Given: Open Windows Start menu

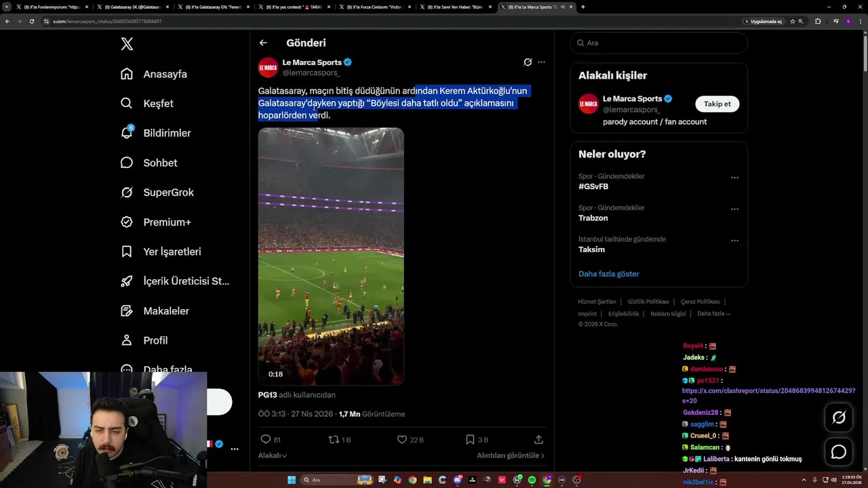Looking at the screenshot, I should 292,480.
